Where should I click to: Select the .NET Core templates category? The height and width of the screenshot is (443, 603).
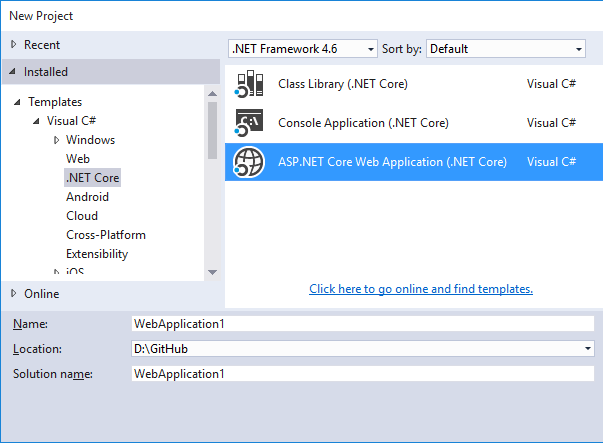[x=93, y=178]
